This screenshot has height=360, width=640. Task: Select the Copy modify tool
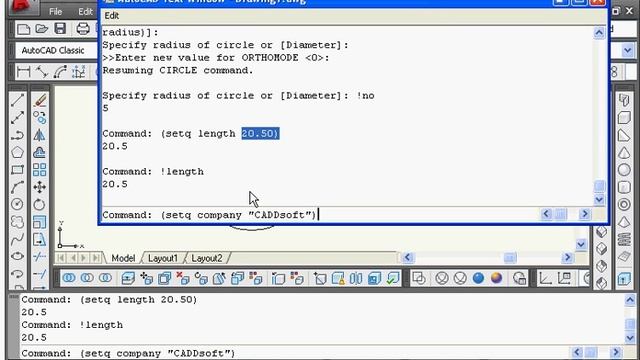(x=40, y=118)
